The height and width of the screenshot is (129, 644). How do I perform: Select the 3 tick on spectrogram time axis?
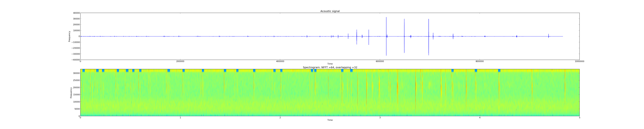(380, 118)
